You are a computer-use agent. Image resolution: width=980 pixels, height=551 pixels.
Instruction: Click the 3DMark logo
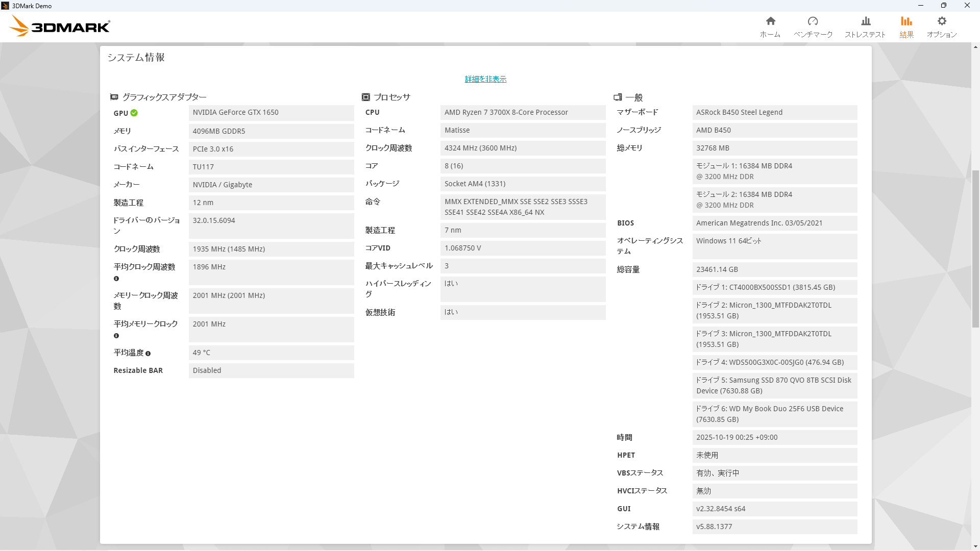(60, 26)
